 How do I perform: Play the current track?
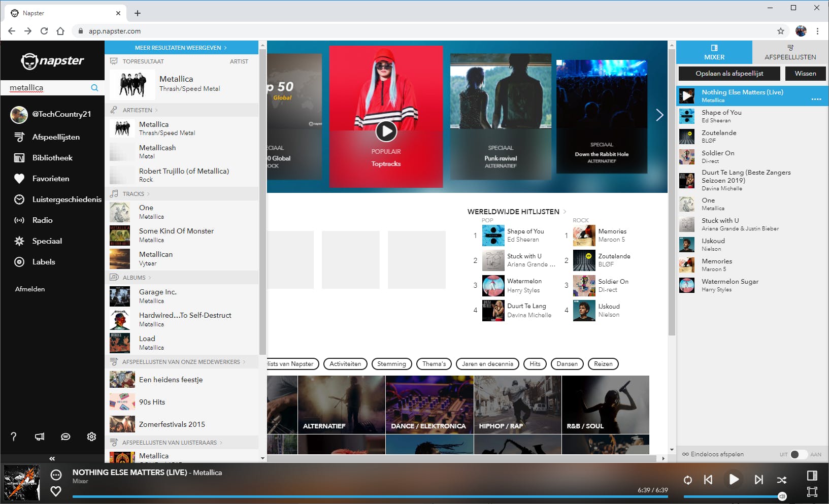pyautogui.click(x=734, y=479)
